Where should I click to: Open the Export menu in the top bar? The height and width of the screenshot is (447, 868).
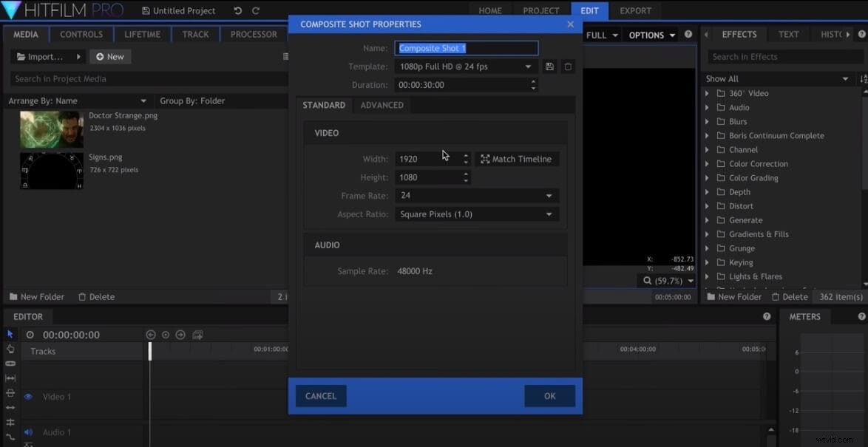(x=635, y=10)
